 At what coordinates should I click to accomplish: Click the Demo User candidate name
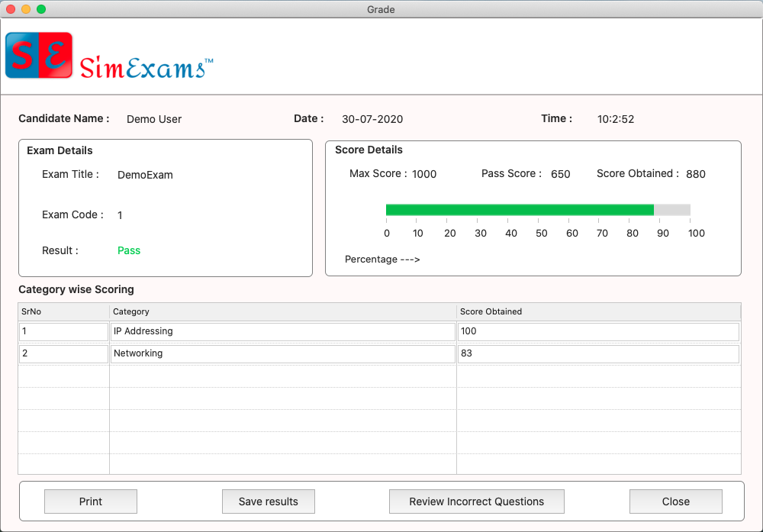[x=154, y=119]
